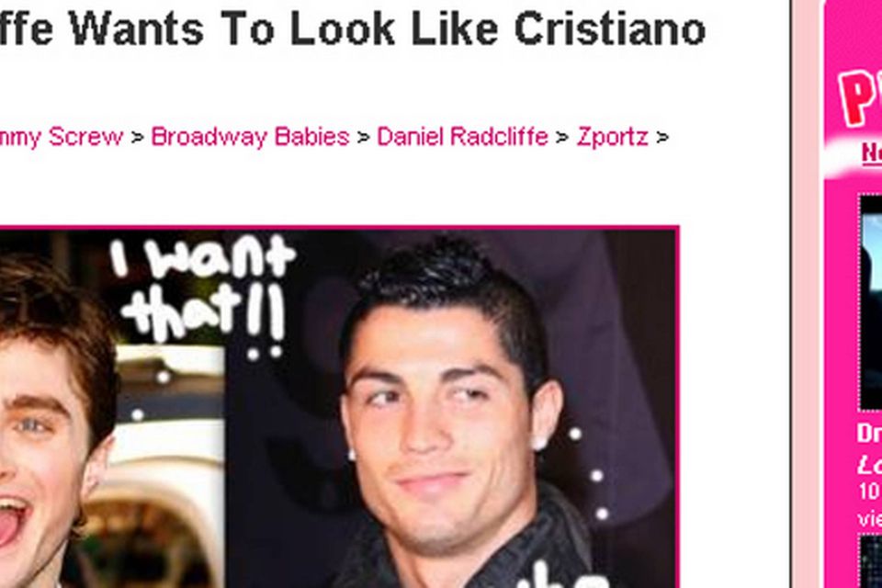
Task: Open the second sidebar video thumbnail at bottom
Action: 870,561
